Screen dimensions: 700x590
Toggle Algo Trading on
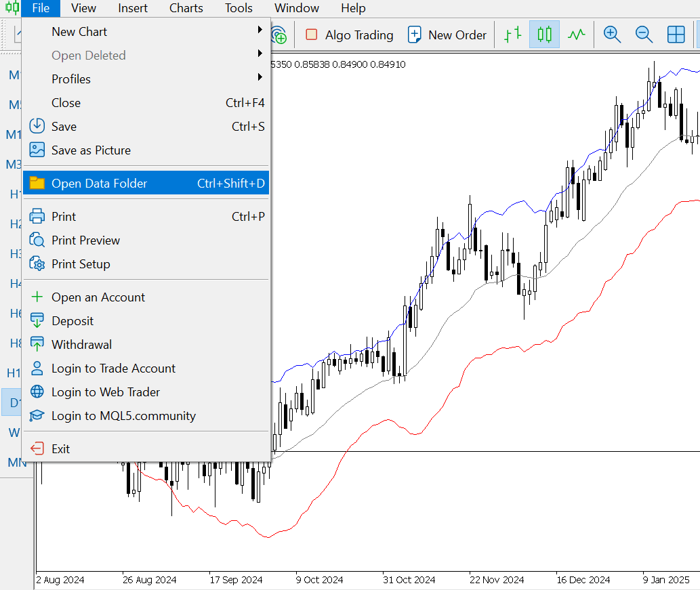350,35
